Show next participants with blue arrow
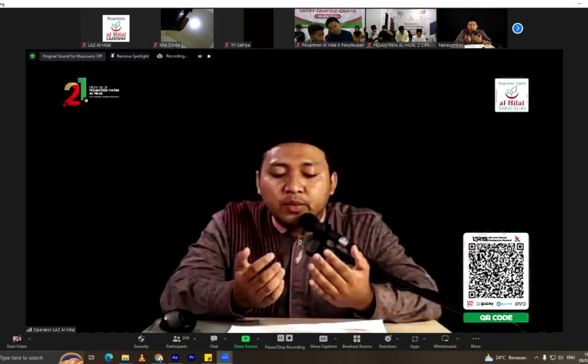Screen dimensions: 588x364 [x=518, y=29]
